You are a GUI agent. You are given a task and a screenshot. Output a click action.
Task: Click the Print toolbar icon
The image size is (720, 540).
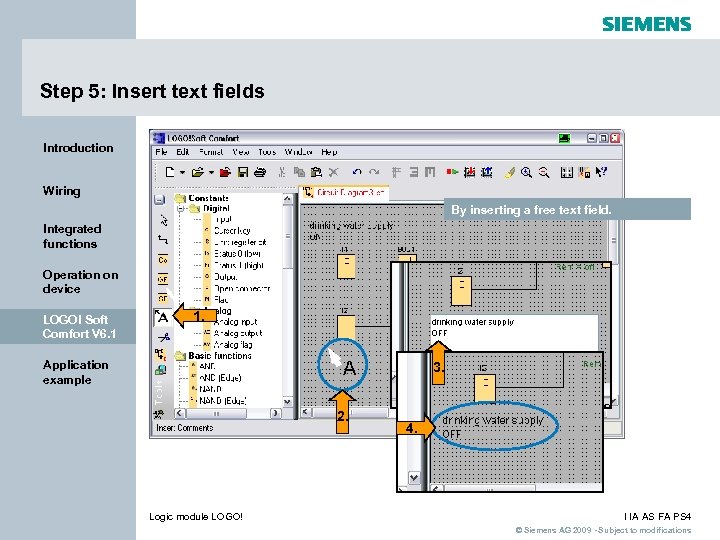(260, 172)
